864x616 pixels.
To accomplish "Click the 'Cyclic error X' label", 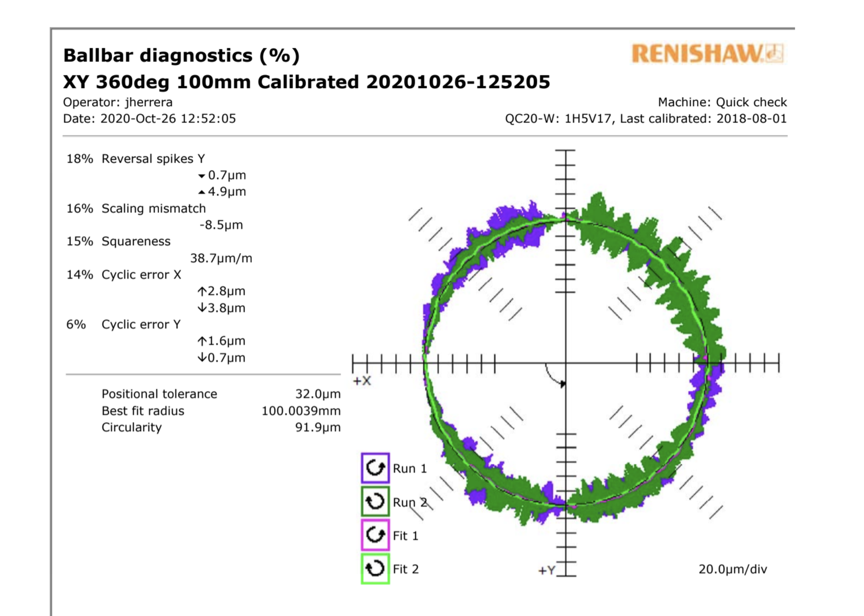I will (x=141, y=275).
